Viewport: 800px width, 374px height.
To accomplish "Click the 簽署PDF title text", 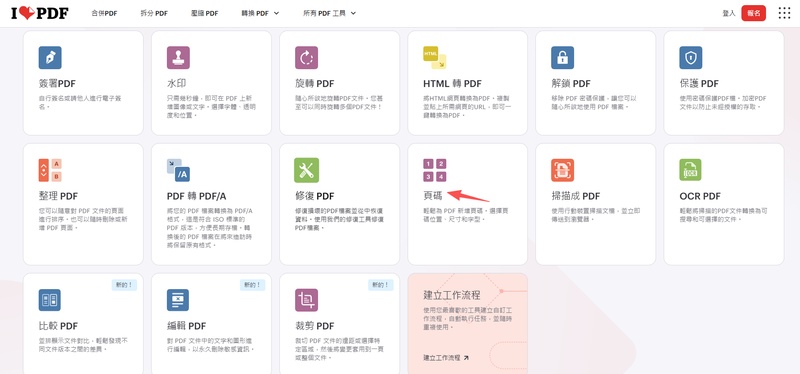I will (58, 84).
